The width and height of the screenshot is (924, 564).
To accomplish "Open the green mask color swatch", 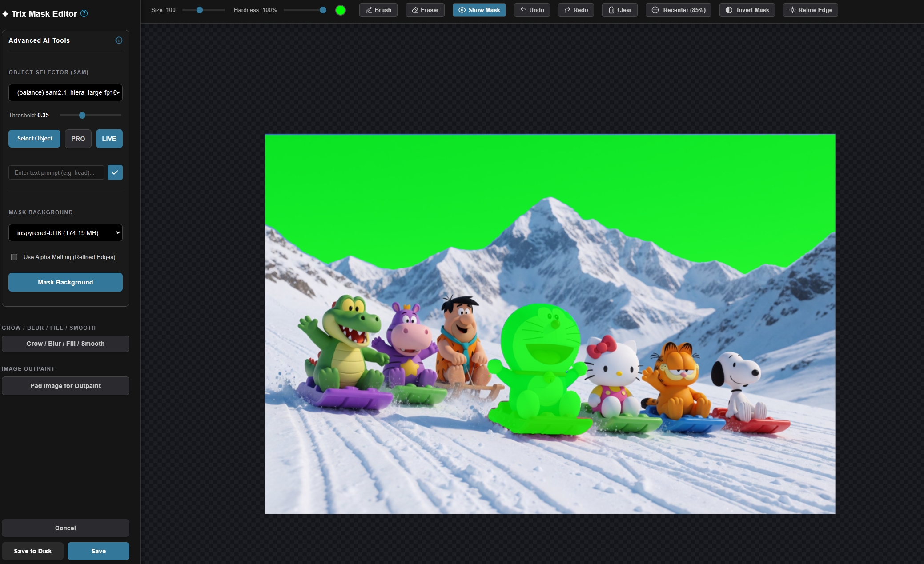I will 341,10.
